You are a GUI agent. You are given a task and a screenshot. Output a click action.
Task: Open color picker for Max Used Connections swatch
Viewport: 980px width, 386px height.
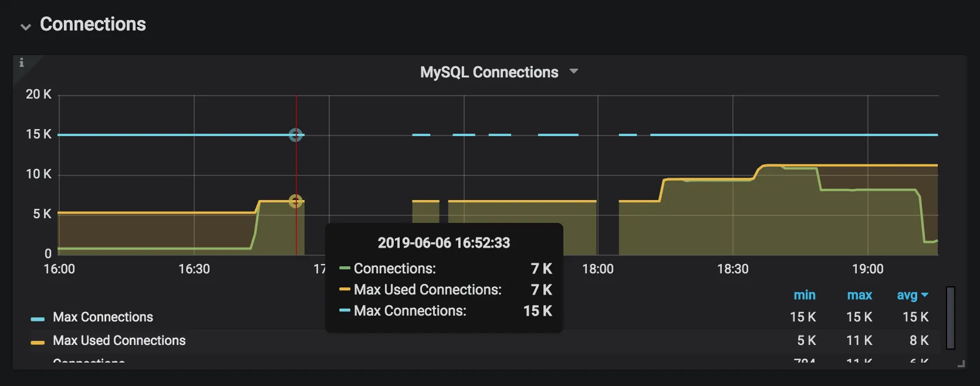(38, 343)
